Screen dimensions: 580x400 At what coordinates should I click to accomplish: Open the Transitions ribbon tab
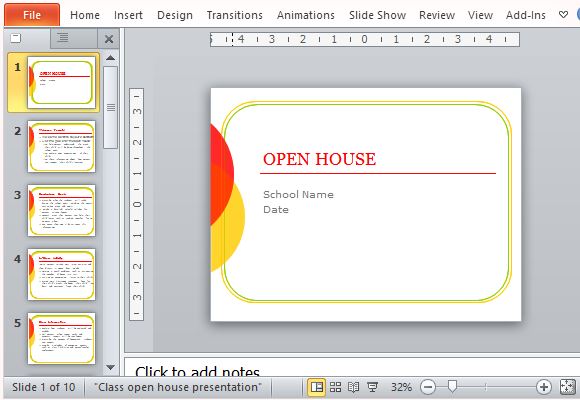click(x=235, y=15)
